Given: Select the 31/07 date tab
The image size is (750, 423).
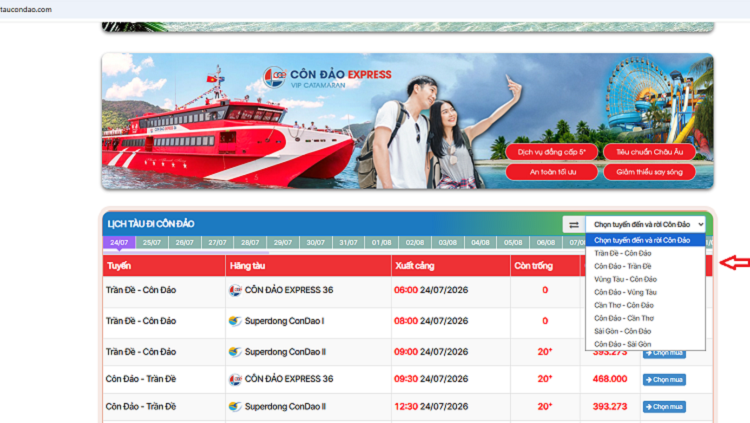Looking at the screenshot, I should (x=348, y=243).
